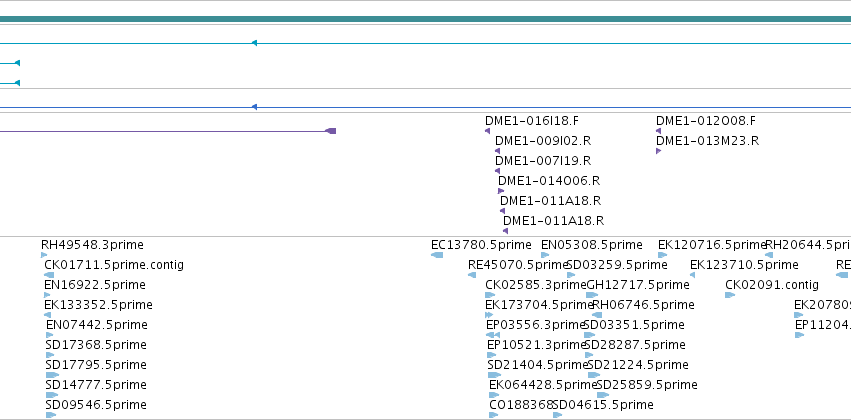Click the RH49548.3prime feature label

92,245
